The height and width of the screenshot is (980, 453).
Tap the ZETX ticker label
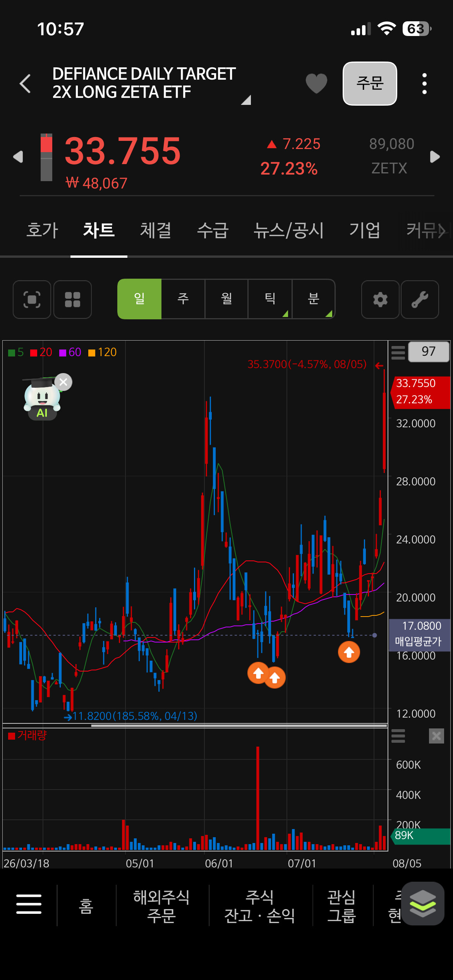click(x=389, y=168)
